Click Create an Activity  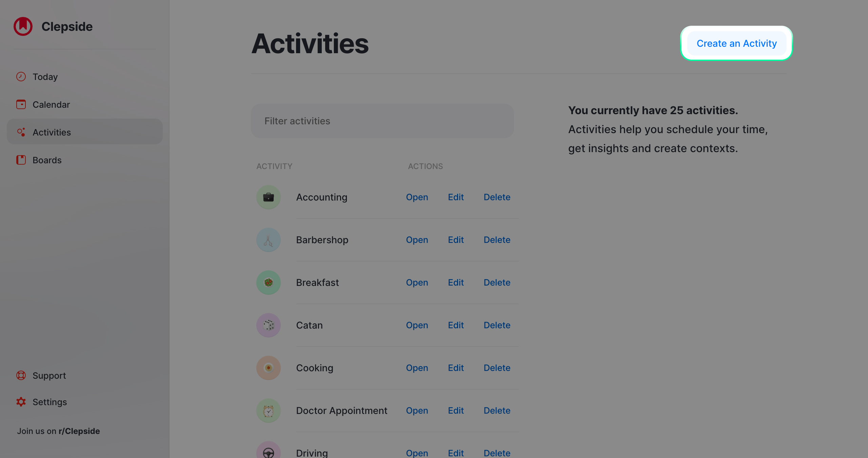(736, 43)
